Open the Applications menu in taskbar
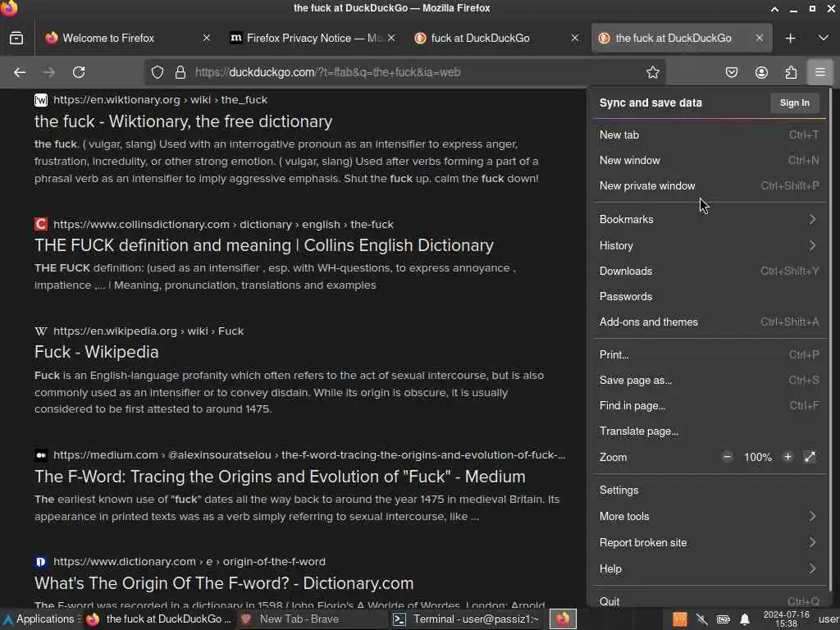 pyautogui.click(x=41, y=619)
